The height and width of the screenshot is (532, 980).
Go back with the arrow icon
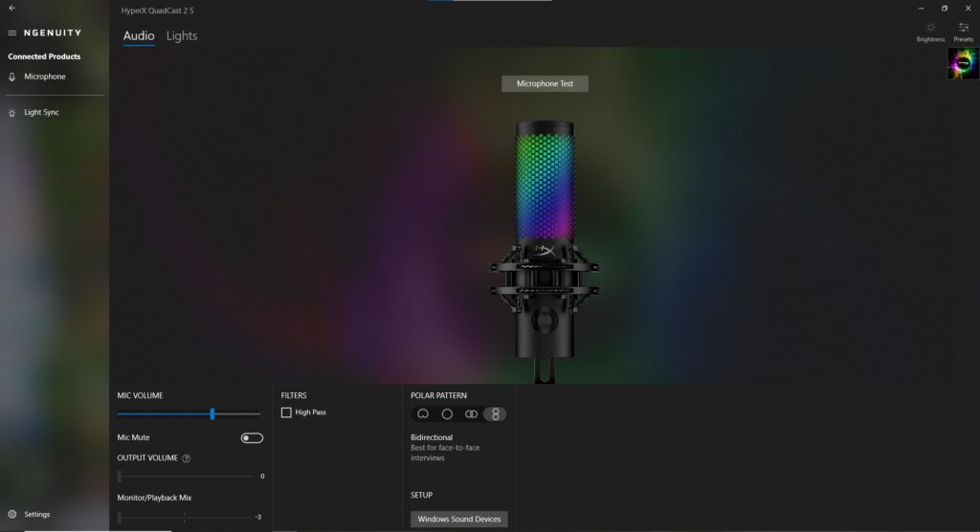coord(11,8)
